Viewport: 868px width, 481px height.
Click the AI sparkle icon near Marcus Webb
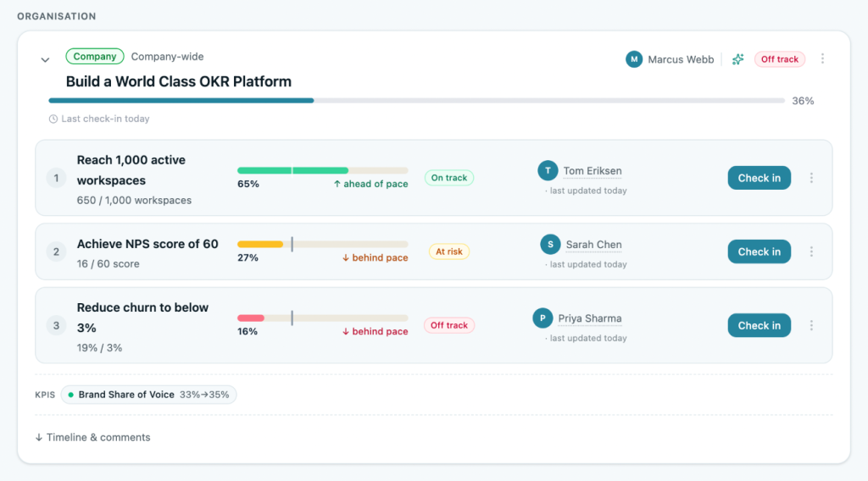738,59
